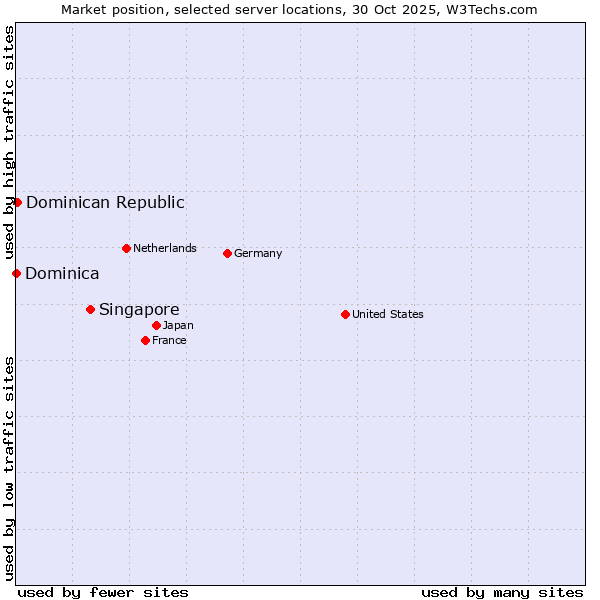Select the Germany text label
Viewport: 600px width, 600px height.
tap(258, 253)
